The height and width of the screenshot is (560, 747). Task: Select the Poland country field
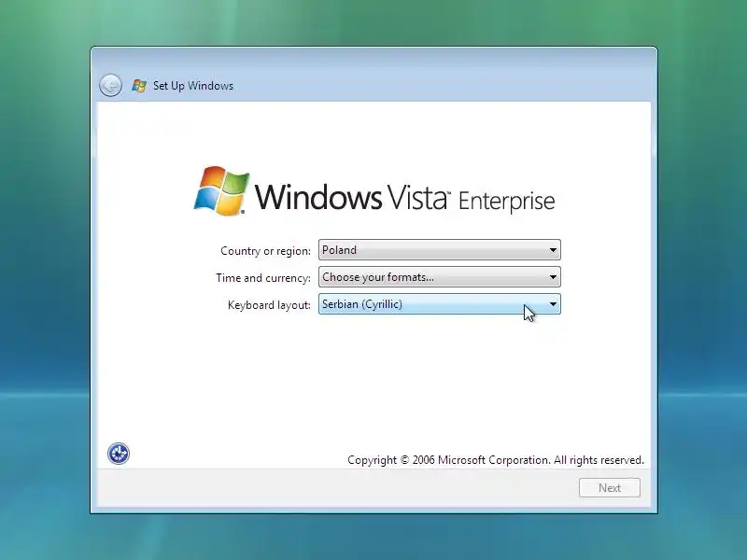[439, 250]
